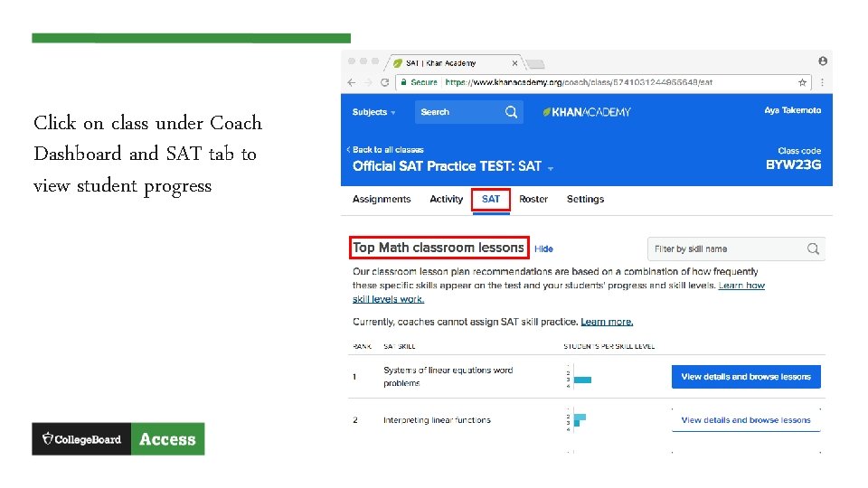
Task: Click the browser forward arrow
Action: coord(368,82)
